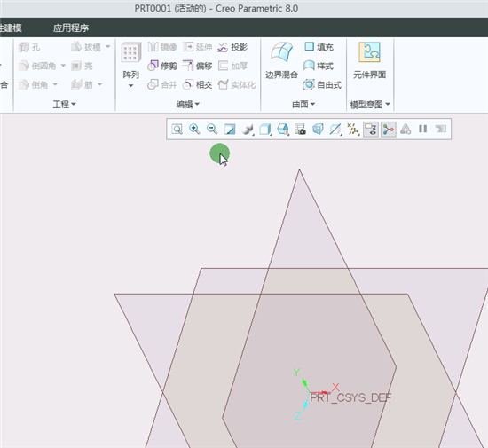Toggle spin center display
This screenshot has height=448, width=488.
388,130
